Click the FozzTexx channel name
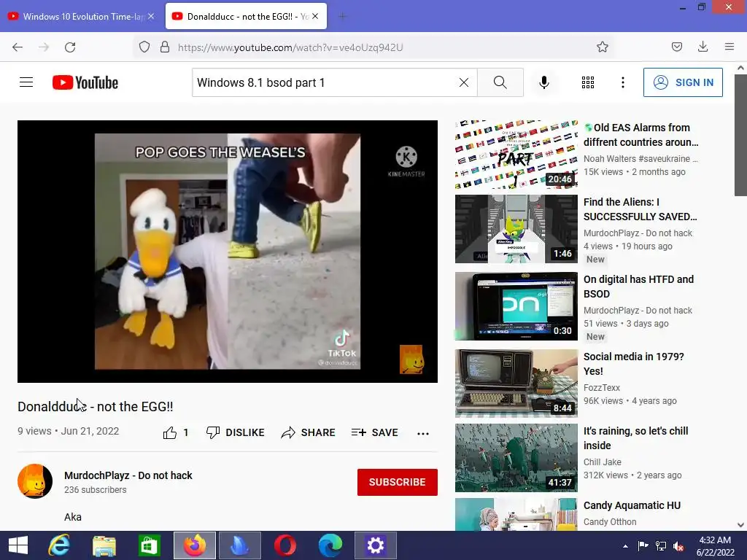 point(601,388)
